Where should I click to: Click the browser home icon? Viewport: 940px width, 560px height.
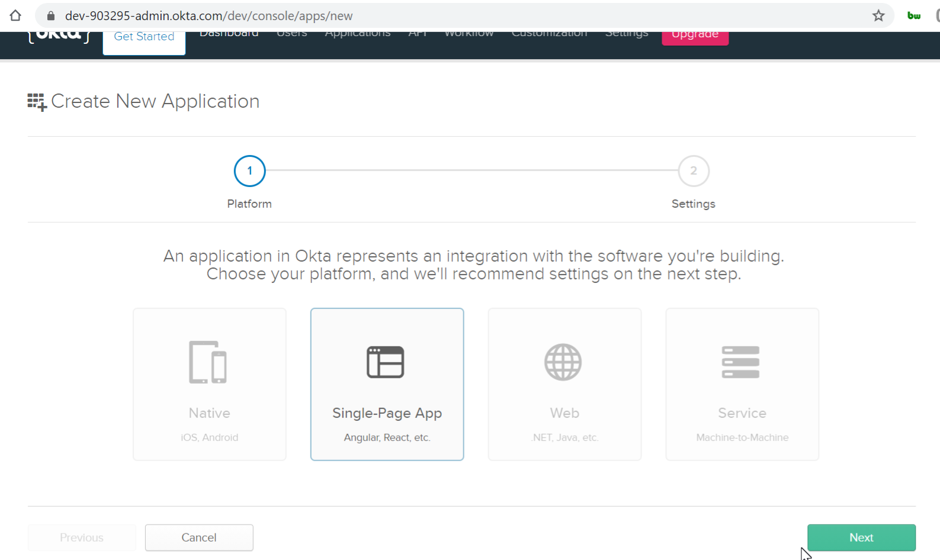coord(15,15)
